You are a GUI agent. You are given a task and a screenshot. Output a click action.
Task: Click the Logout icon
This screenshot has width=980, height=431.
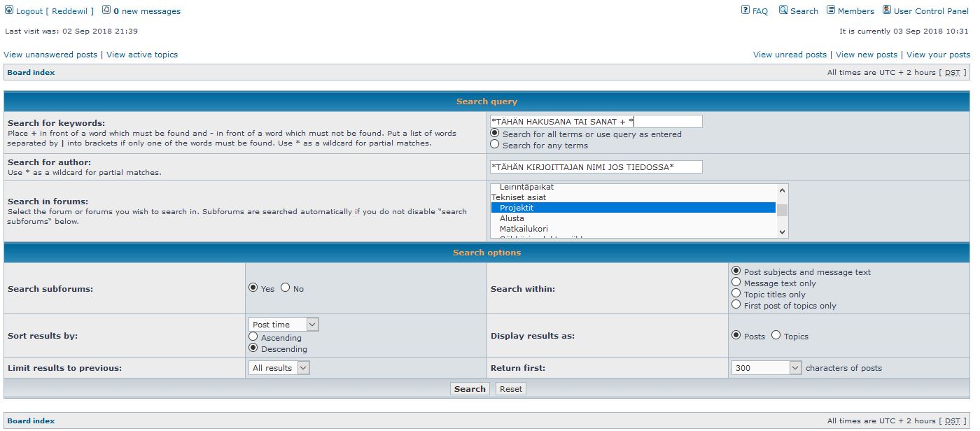[x=9, y=10]
